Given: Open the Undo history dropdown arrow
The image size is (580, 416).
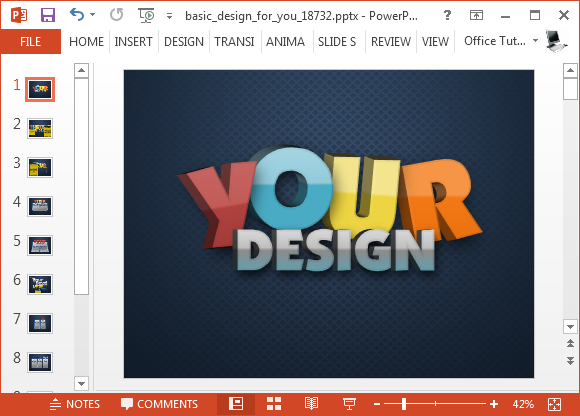Looking at the screenshot, I should 92,15.
